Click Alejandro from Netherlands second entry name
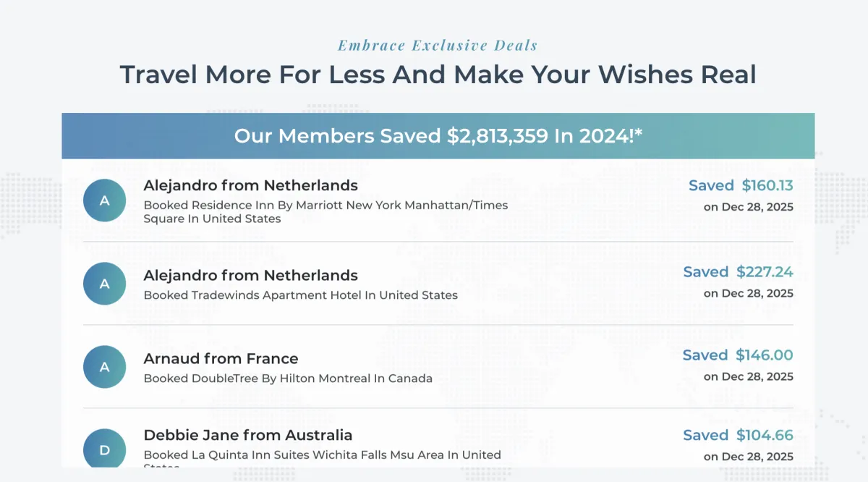 (x=251, y=276)
